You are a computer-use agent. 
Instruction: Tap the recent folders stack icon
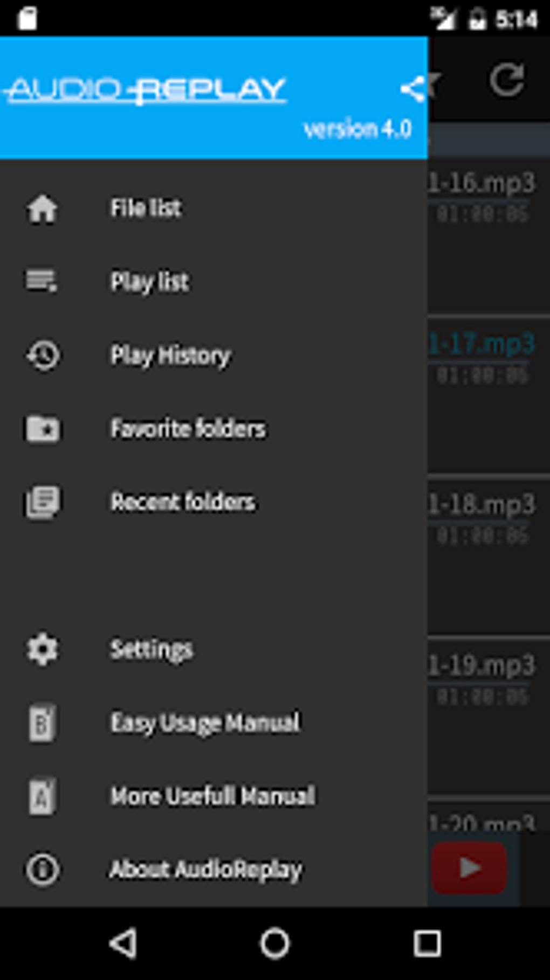click(43, 502)
